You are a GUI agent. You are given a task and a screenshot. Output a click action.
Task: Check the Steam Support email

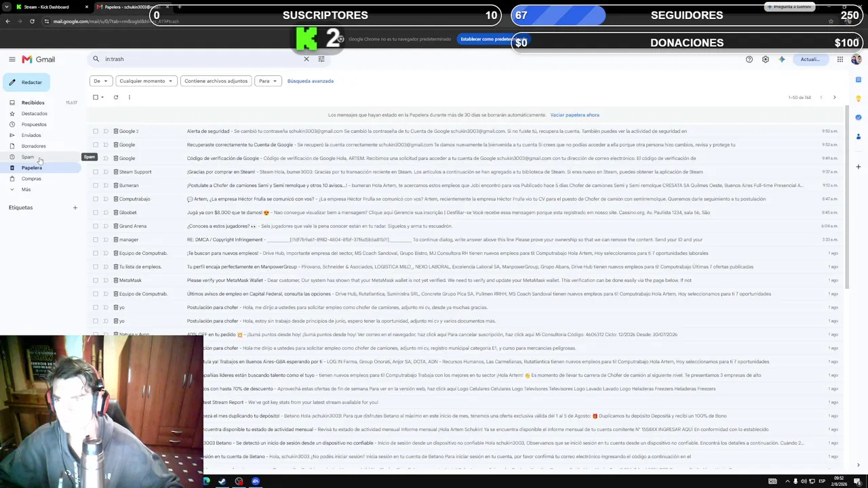[x=96, y=171]
